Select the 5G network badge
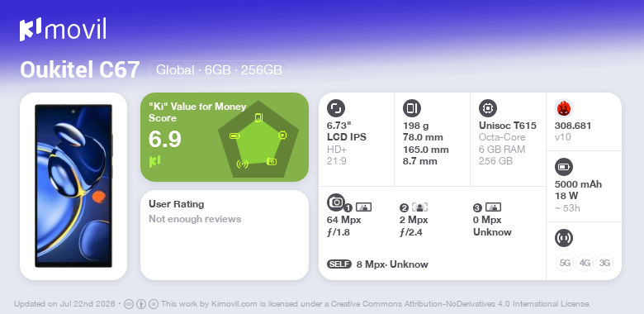The width and height of the screenshot is (644, 314). (x=565, y=263)
